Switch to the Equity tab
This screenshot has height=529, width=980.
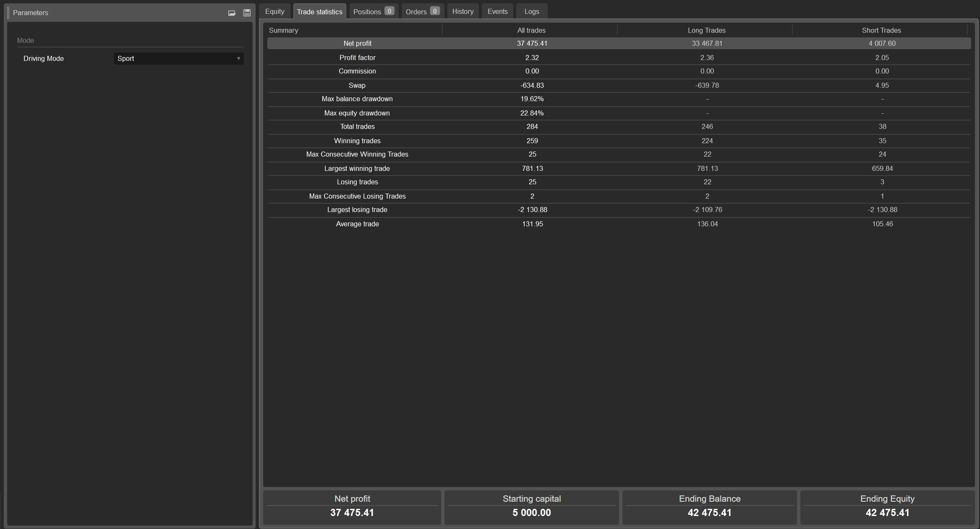click(x=274, y=12)
